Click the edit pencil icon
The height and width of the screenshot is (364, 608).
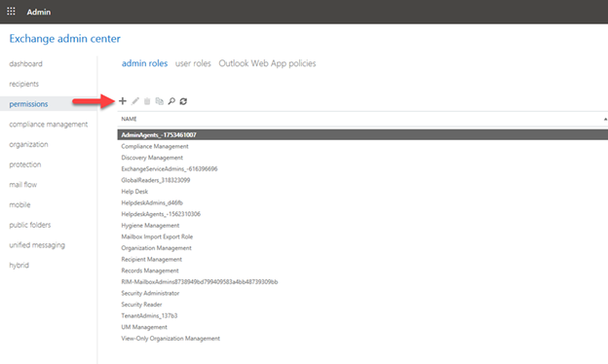pos(134,101)
